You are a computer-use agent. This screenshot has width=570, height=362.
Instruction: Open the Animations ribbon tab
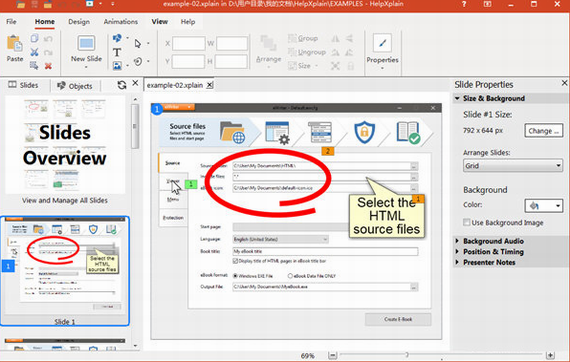pyautogui.click(x=121, y=22)
